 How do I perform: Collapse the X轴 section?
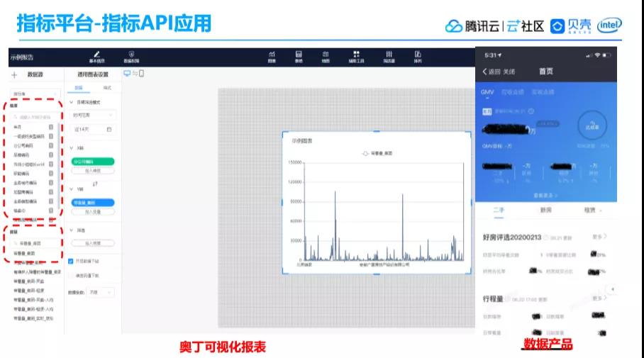coord(71,147)
